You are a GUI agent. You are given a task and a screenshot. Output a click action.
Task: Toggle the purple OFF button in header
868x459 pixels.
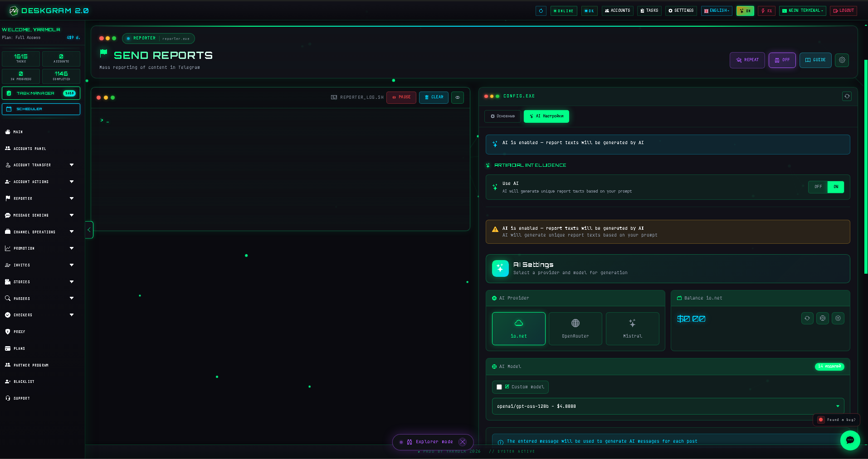coord(782,60)
